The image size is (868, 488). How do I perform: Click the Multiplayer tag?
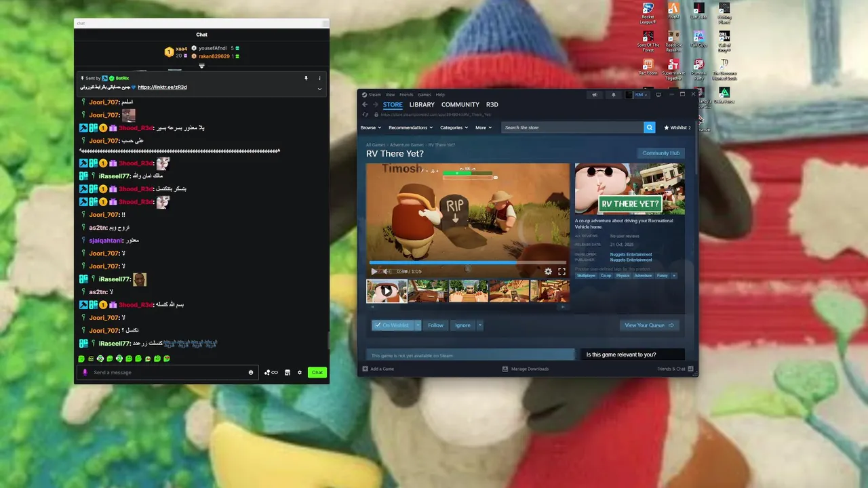[586, 276]
